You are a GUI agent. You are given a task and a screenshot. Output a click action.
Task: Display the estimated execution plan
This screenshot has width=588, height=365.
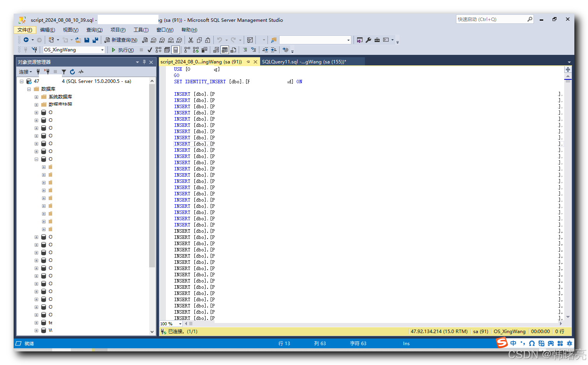point(158,50)
